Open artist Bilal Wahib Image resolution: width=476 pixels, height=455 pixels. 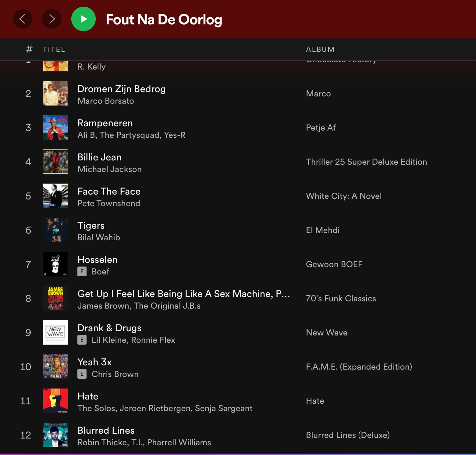click(99, 238)
